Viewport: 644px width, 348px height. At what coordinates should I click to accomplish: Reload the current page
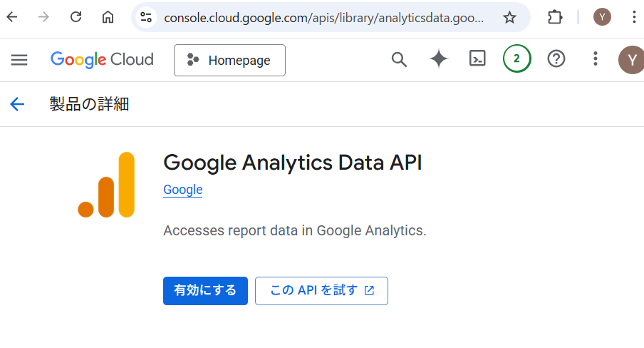tap(76, 17)
